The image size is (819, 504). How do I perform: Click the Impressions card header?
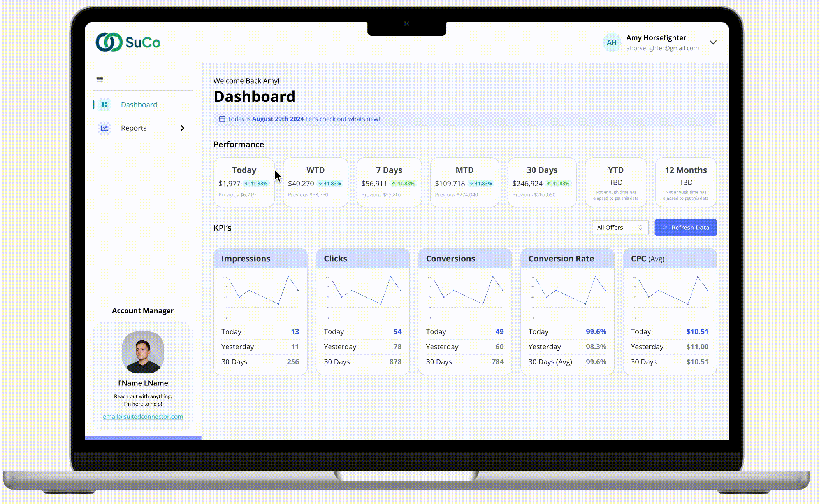(260, 259)
